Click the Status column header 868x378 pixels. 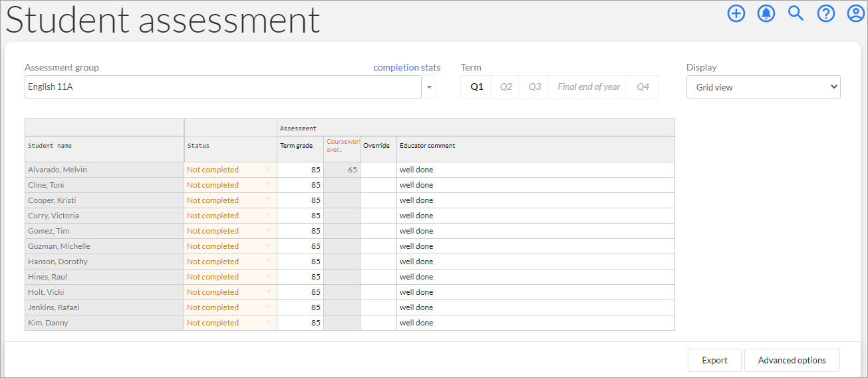[x=230, y=149]
